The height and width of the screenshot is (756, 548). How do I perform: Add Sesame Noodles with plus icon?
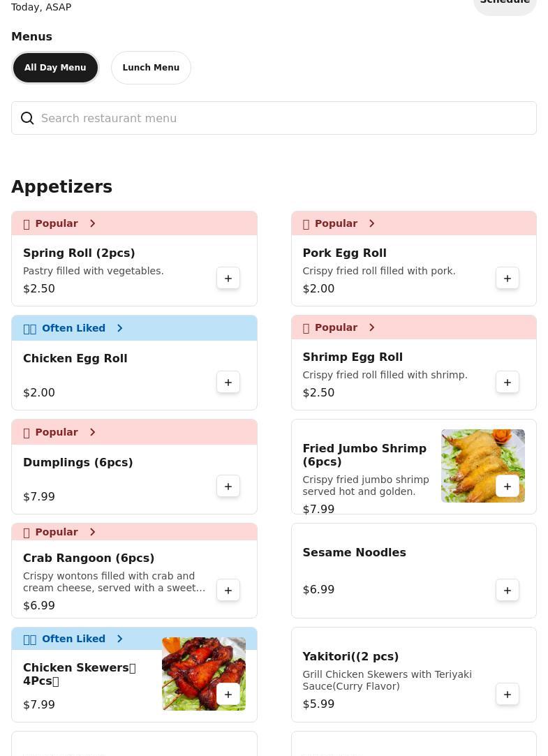pos(507,591)
